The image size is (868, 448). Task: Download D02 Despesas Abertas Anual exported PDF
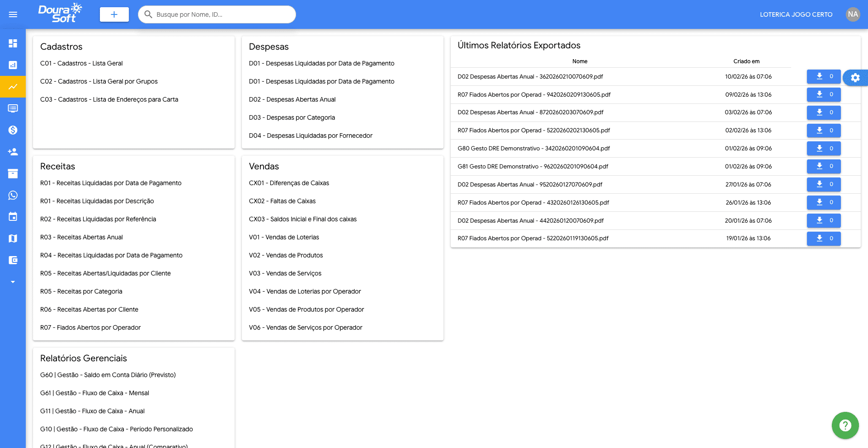824,76
